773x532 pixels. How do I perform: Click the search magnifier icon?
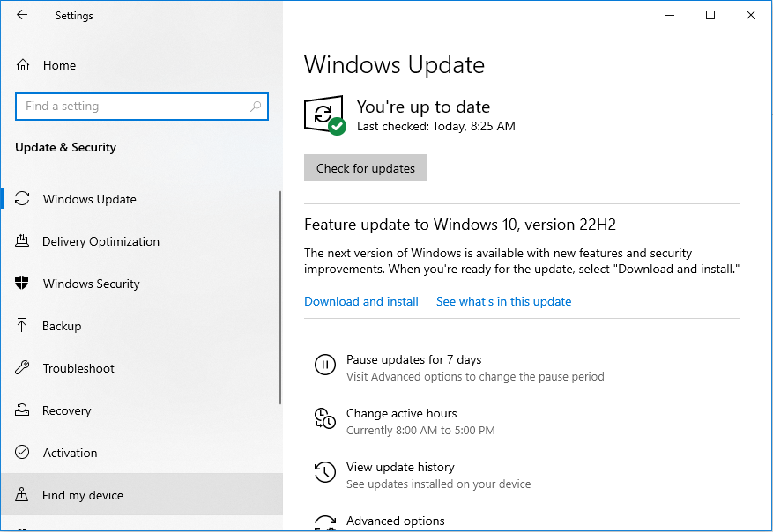[256, 107]
